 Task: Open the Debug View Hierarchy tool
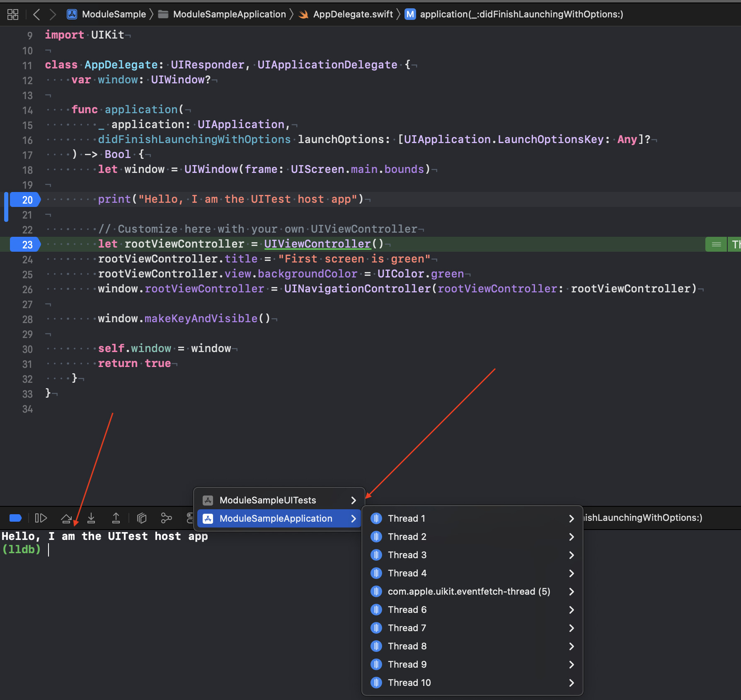[142, 518]
